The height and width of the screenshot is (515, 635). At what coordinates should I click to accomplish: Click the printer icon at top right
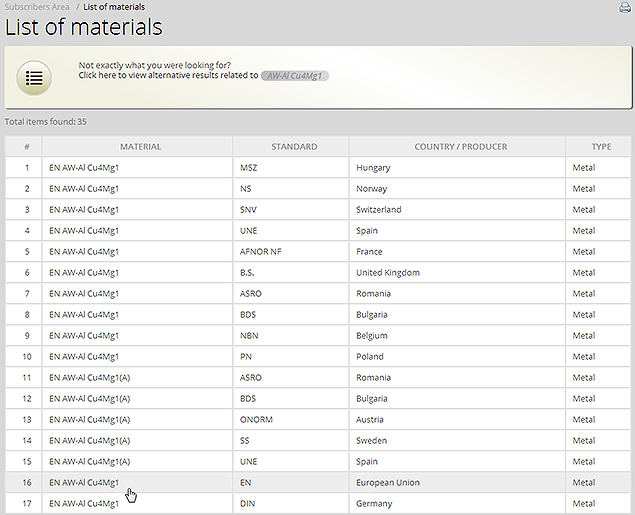pos(625,7)
